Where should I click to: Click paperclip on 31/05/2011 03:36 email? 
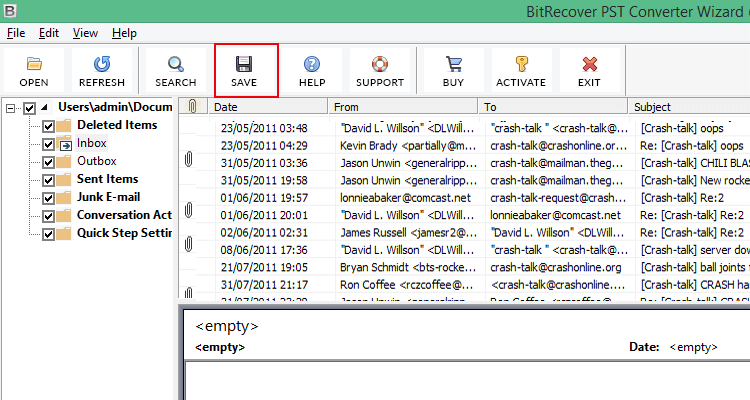188,159
